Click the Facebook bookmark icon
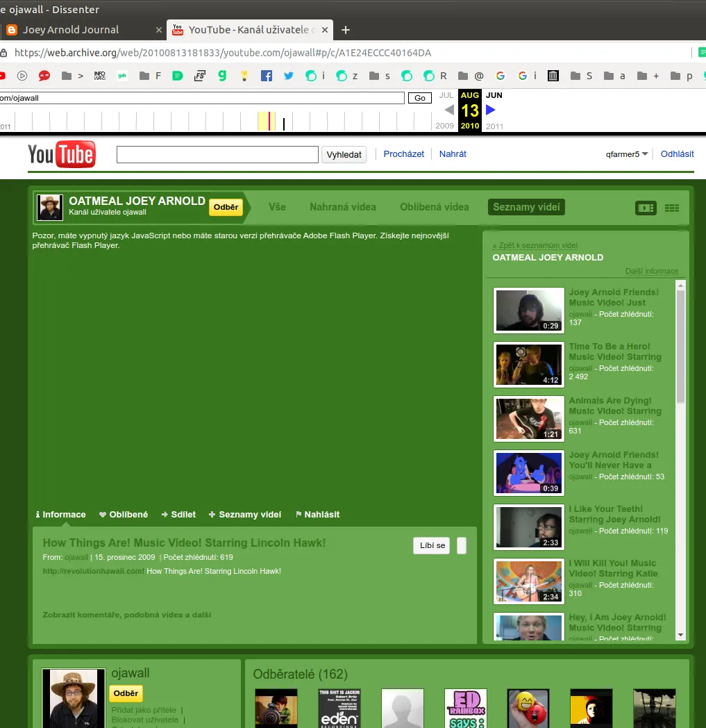Image resolution: width=706 pixels, height=728 pixels. [x=267, y=76]
